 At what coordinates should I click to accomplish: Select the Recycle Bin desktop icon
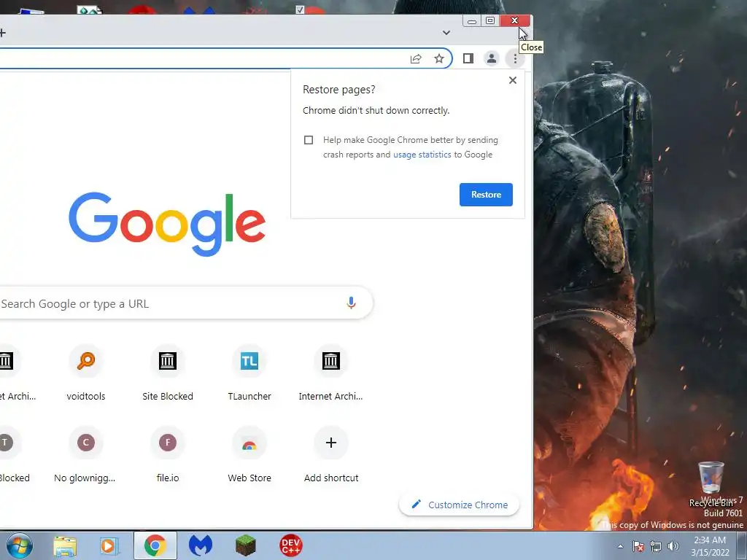[711, 483]
